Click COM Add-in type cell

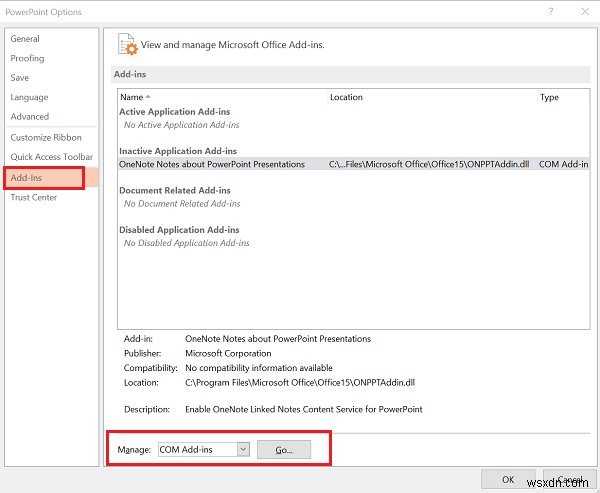563,164
